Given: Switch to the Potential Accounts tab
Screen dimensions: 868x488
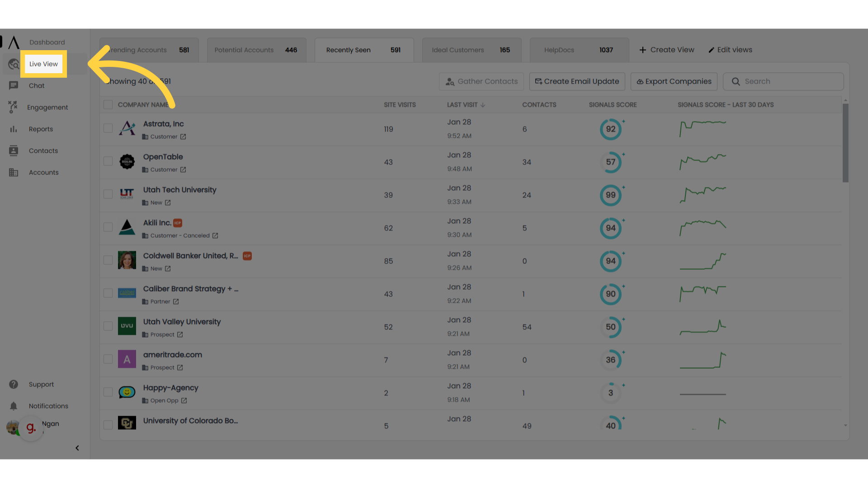Looking at the screenshot, I should [256, 50].
